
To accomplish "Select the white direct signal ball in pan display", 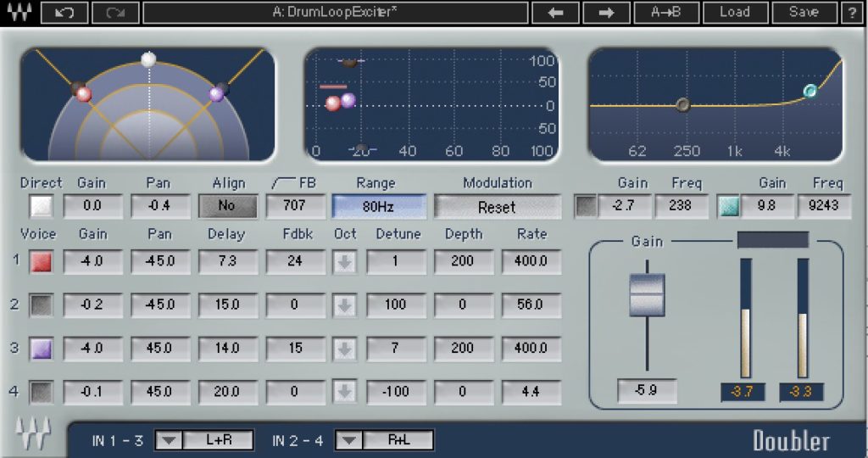I will coord(148,59).
